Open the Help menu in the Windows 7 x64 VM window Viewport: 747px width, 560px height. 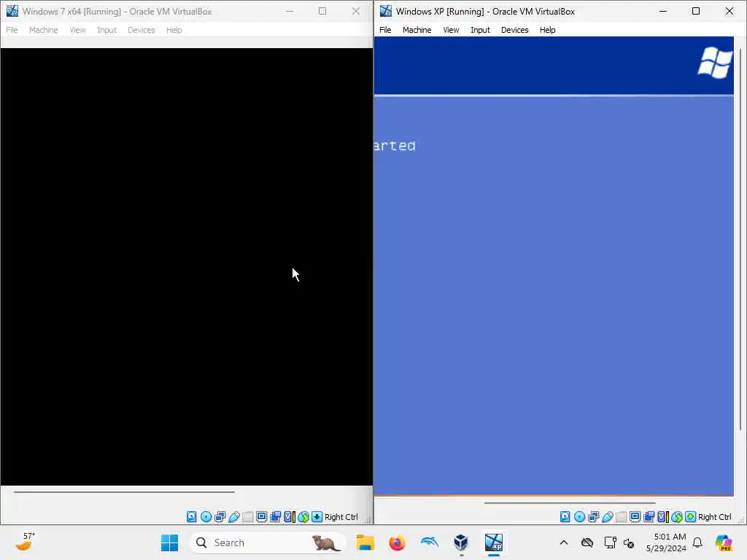tap(174, 30)
